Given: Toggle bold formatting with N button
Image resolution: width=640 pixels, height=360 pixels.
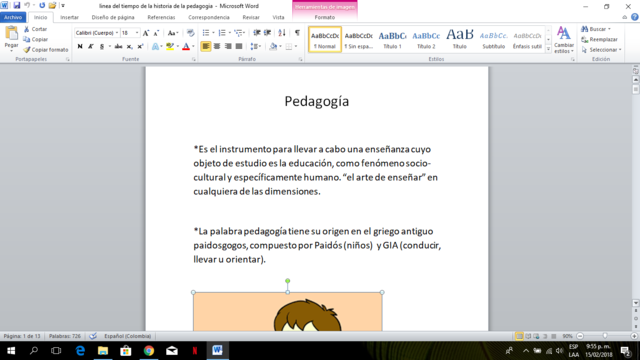Looking at the screenshot, I should 80,47.
